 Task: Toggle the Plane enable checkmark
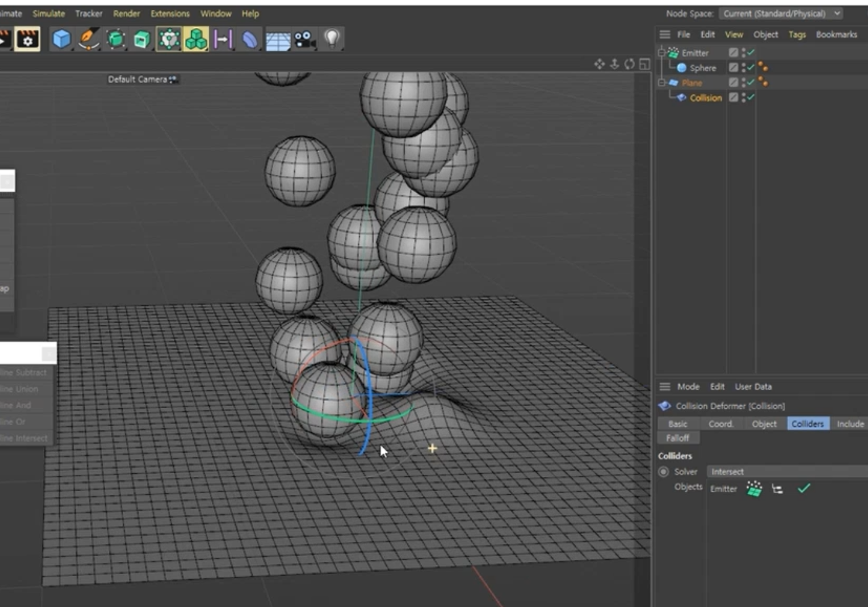coord(751,82)
